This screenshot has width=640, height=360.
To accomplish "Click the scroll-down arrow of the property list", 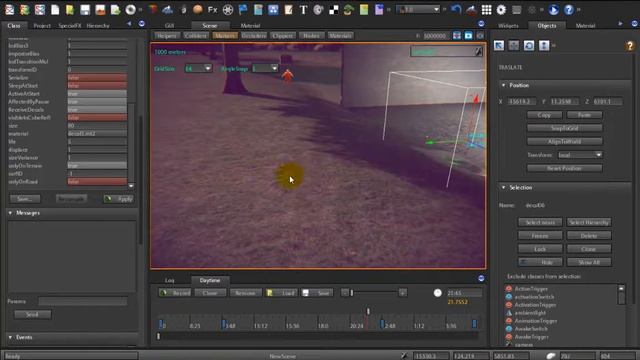I will tap(131, 186).
